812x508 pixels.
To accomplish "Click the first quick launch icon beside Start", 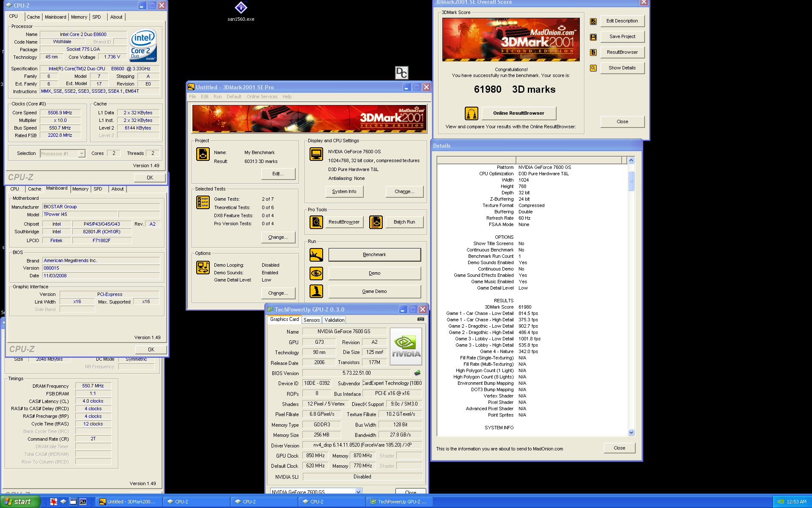I will tap(54, 502).
